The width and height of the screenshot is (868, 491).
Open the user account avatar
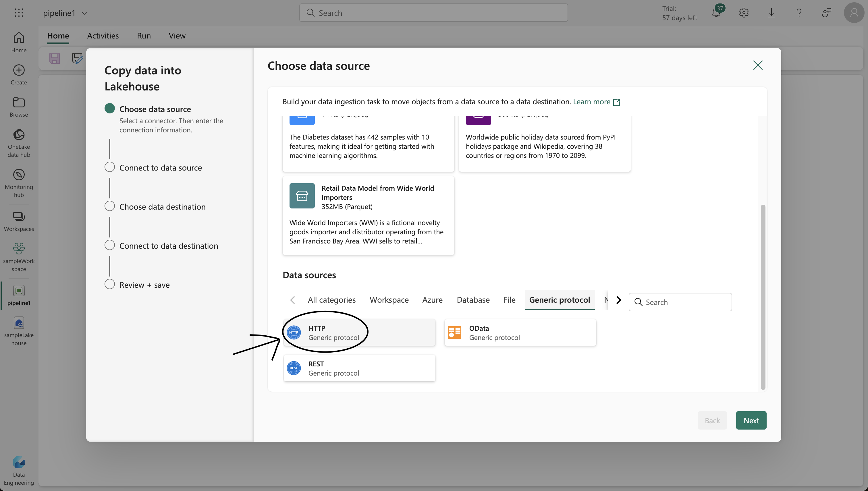pyautogui.click(x=854, y=13)
